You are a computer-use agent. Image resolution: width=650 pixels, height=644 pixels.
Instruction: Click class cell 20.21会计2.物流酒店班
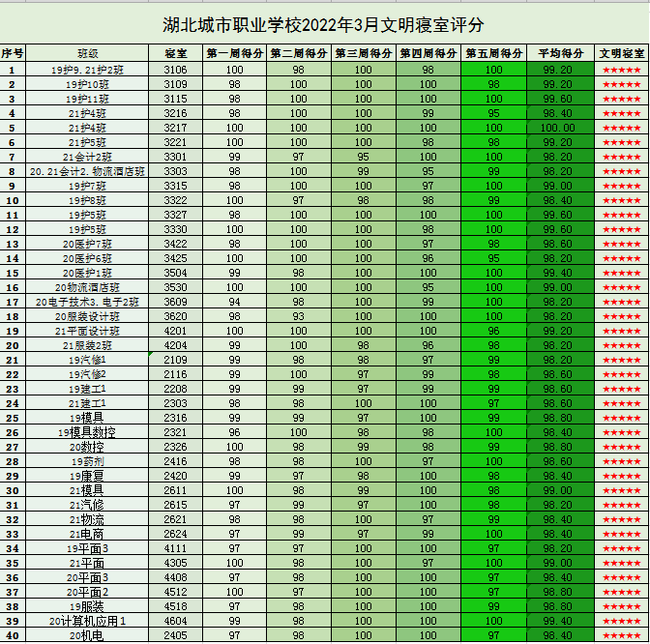click(x=87, y=171)
